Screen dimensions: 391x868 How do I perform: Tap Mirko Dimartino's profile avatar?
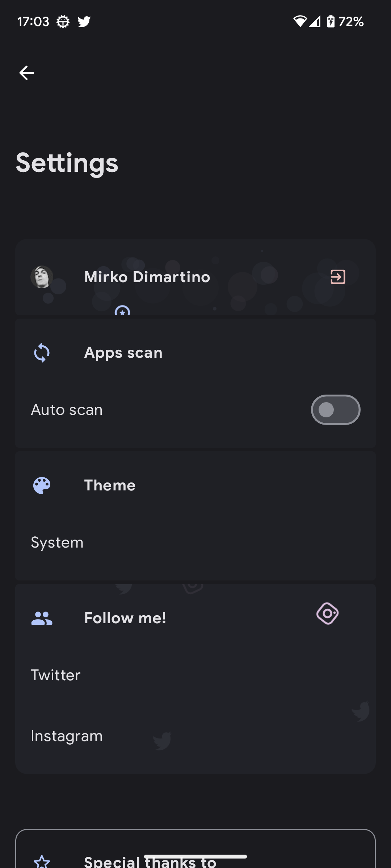tap(42, 277)
